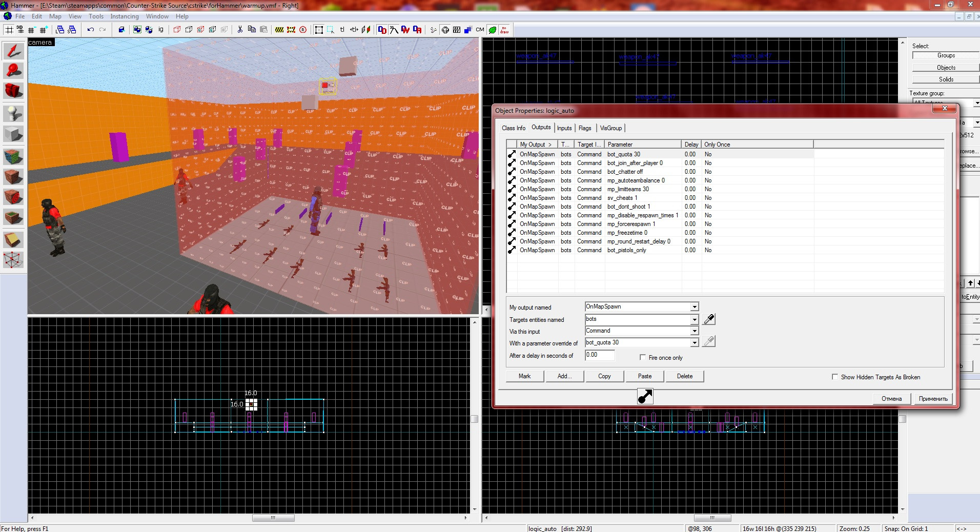
Task: Click the Delete output button
Action: point(684,376)
